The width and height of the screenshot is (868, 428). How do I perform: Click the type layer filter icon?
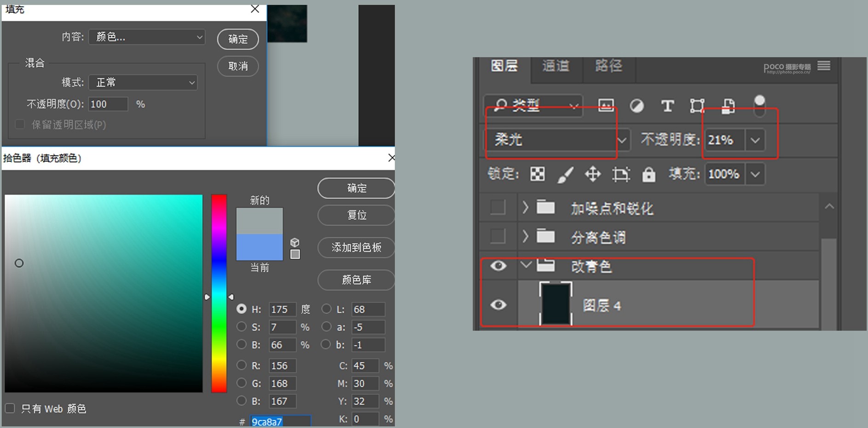click(x=667, y=106)
